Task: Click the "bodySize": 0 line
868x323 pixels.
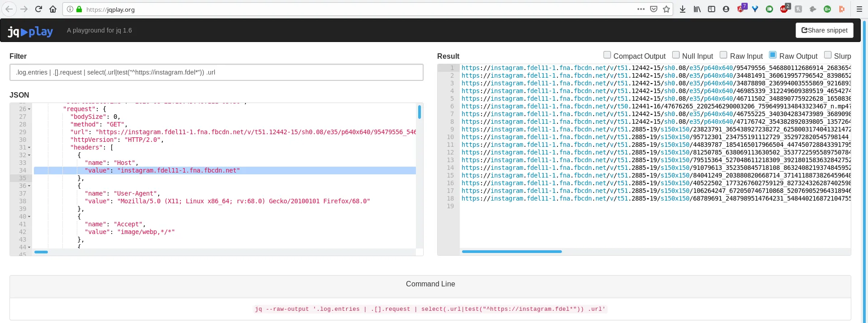Action: tap(95, 117)
